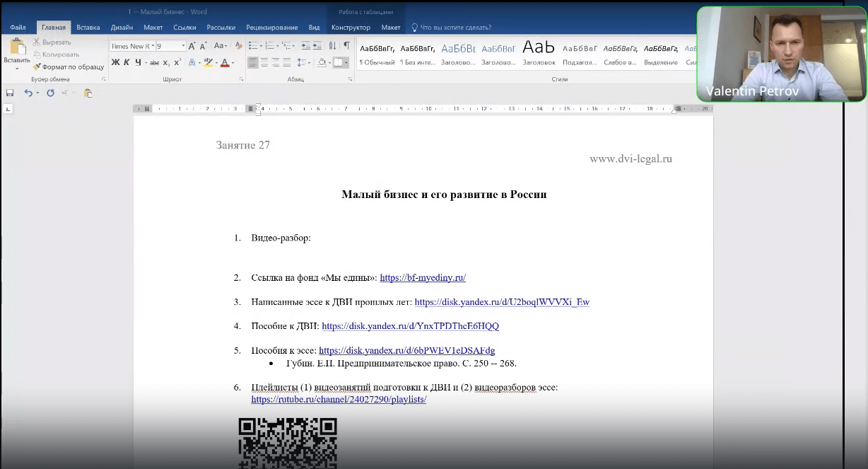
Task: Center align the text
Action: click(x=264, y=62)
